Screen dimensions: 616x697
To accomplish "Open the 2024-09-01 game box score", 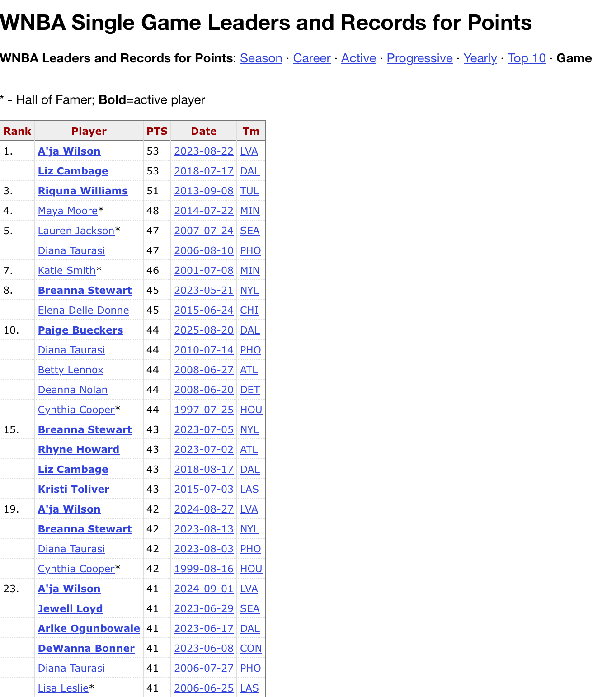I will (x=204, y=589).
